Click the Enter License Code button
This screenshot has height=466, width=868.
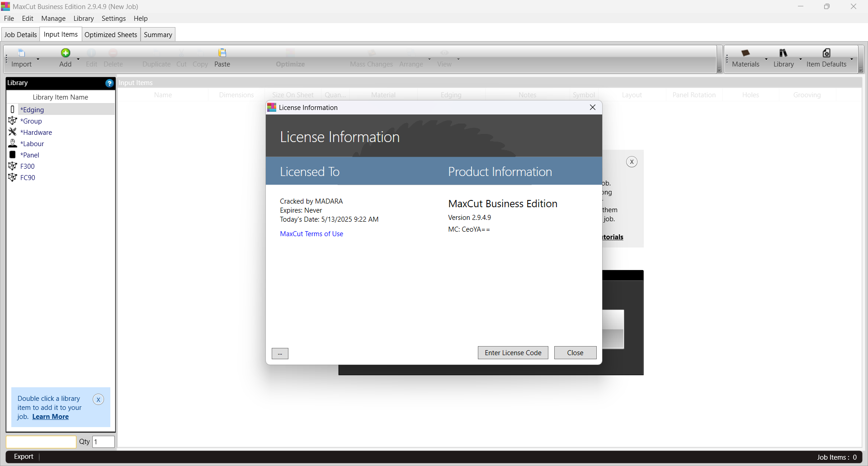tap(513, 353)
